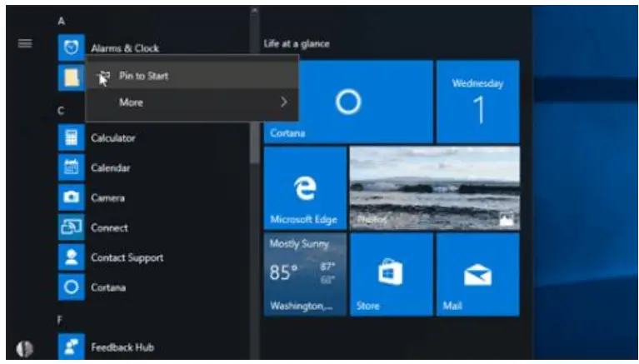Click the Alarms & Clock label

[125, 48]
